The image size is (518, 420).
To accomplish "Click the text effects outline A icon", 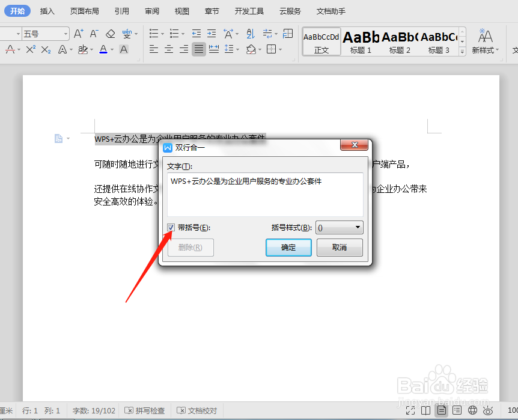I will (x=62, y=49).
